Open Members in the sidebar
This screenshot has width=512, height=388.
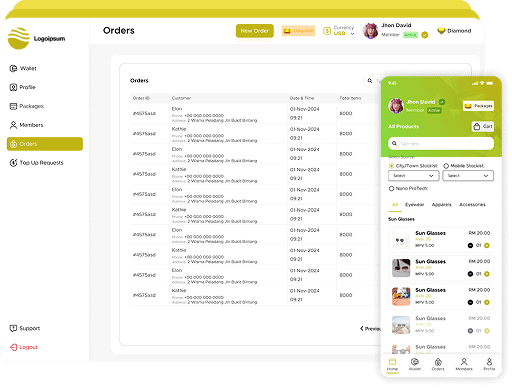(26, 125)
